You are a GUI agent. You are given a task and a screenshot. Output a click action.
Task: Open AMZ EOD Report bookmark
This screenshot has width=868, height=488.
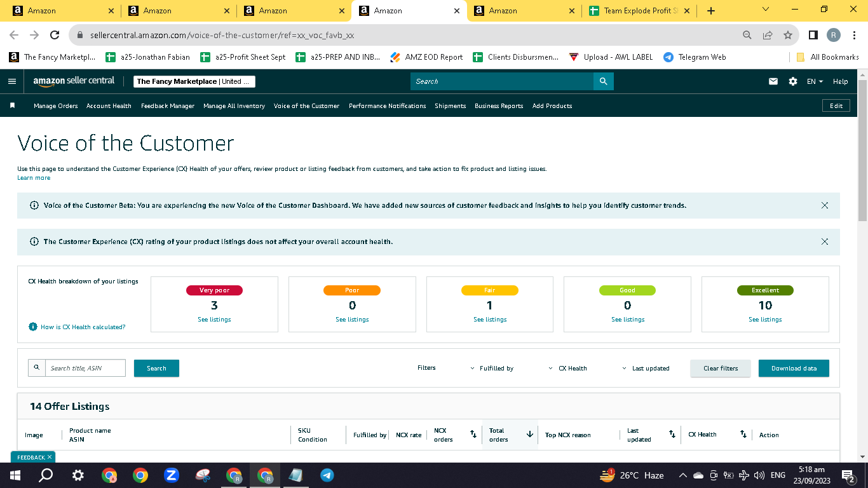pyautogui.click(x=426, y=57)
